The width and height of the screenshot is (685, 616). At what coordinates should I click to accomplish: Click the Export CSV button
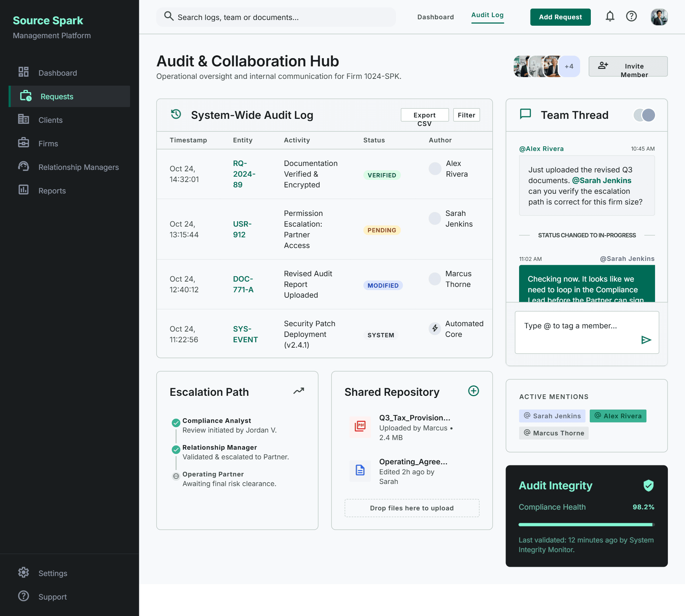tap(425, 115)
